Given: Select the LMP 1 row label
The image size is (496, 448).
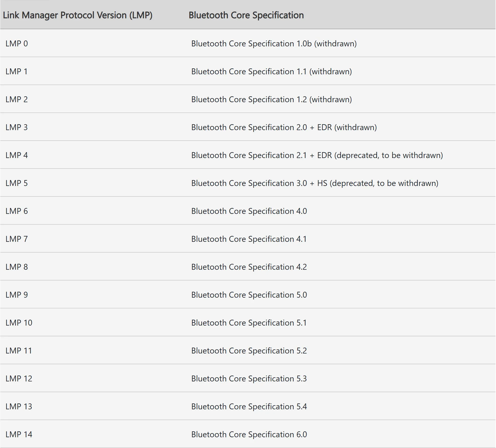Looking at the screenshot, I should click(x=17, y=71).
